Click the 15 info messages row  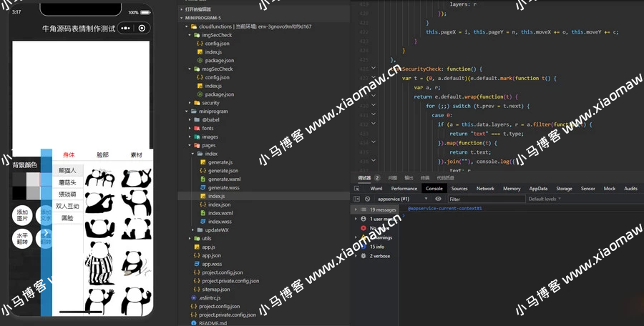pyautogui.click(x=373, y=247)
